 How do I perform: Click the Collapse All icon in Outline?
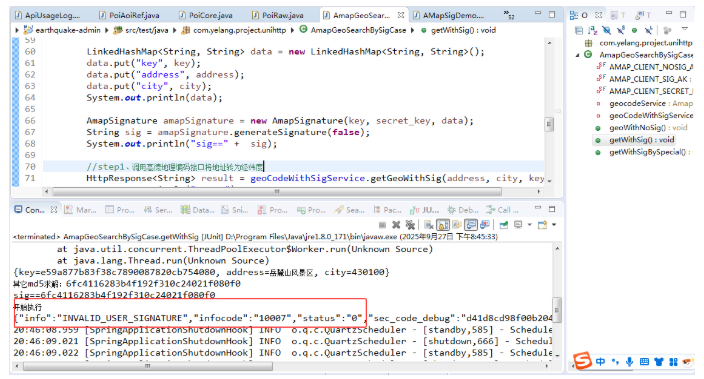point(579,31)
